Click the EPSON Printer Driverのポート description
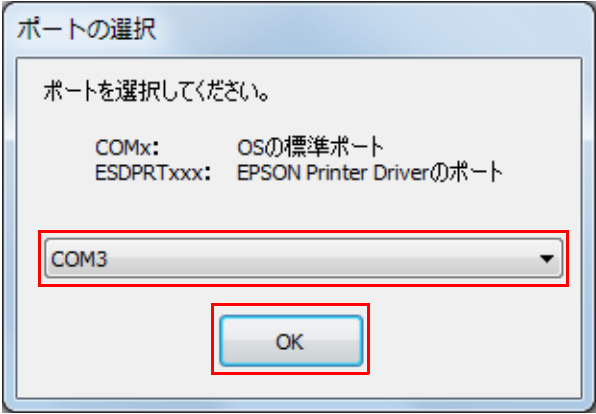 pos(369,173)
